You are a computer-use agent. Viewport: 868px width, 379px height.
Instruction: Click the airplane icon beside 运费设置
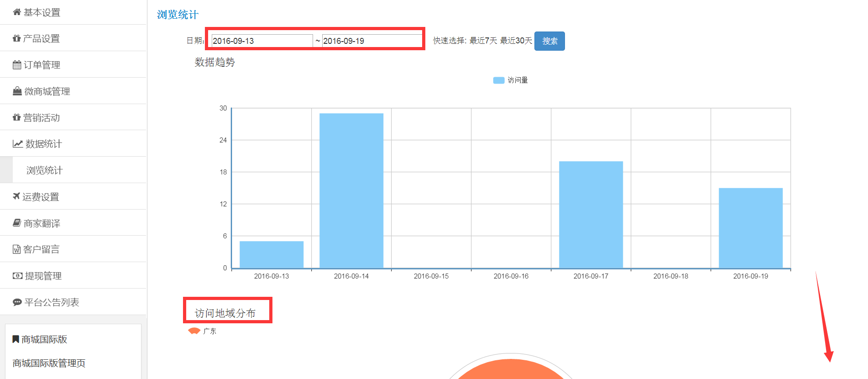16,196
